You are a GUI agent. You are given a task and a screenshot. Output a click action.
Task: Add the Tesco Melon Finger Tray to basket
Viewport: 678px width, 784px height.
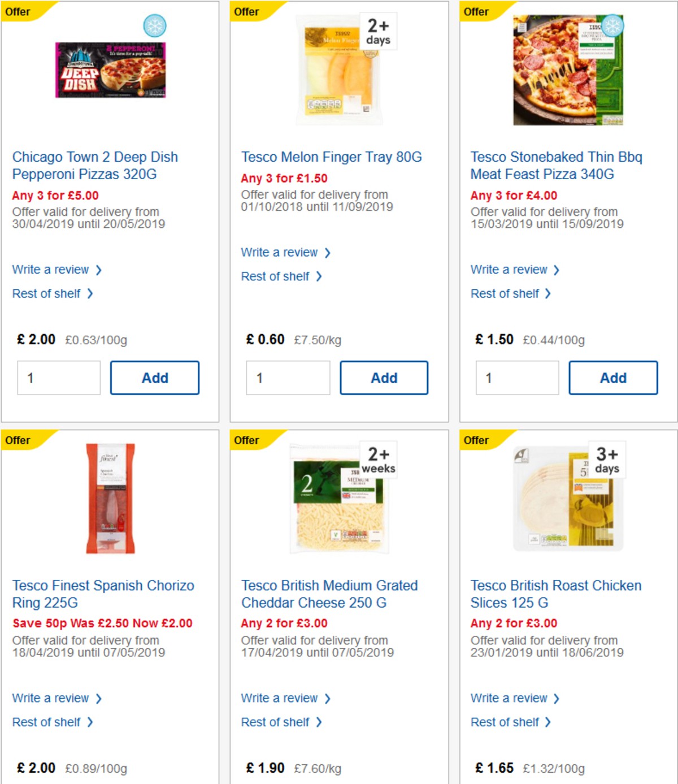pyautogui.click(x=384, y=378)
